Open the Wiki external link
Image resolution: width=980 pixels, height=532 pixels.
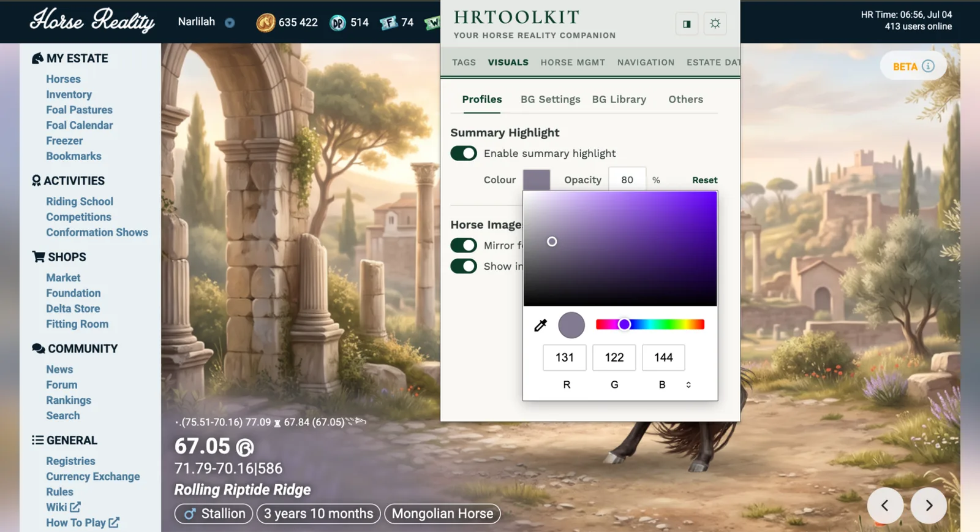coord(63,507)
